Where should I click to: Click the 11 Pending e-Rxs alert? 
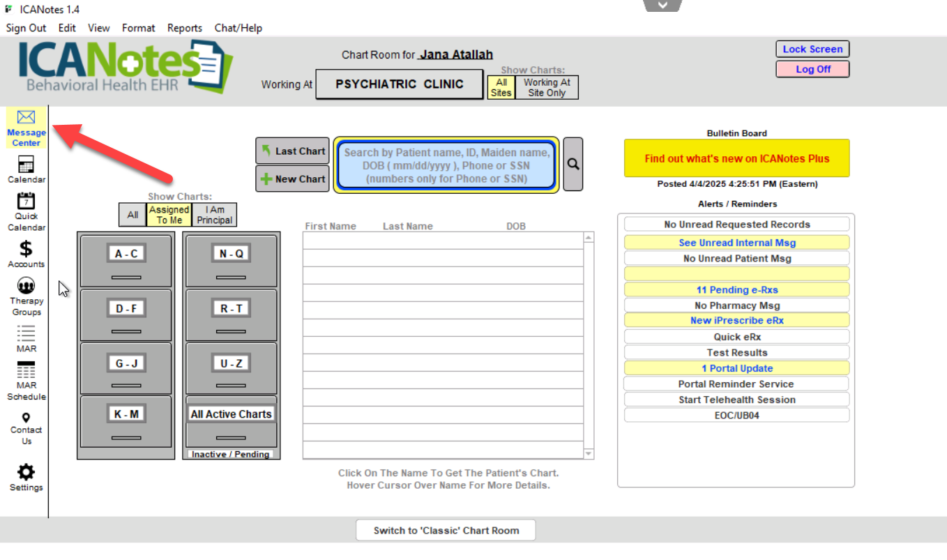(736, 290)
